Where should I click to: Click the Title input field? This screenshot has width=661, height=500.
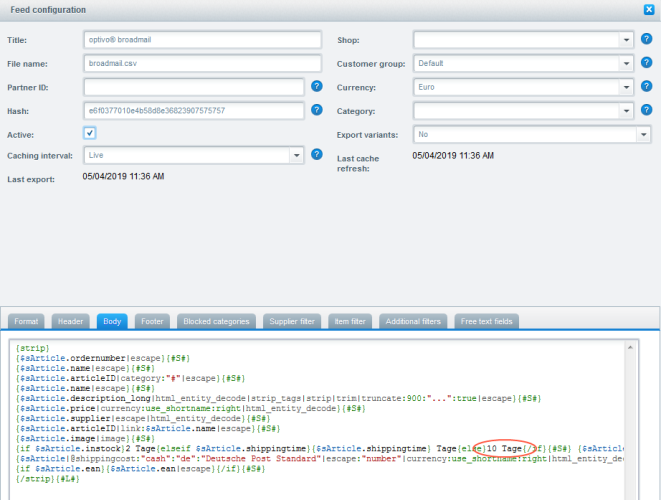pyautogui.click(x=203, y=40)
